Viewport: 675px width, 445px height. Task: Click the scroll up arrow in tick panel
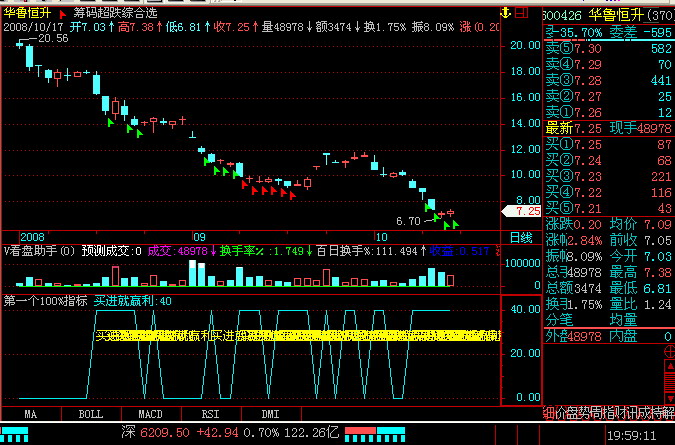tap(670, 366)
